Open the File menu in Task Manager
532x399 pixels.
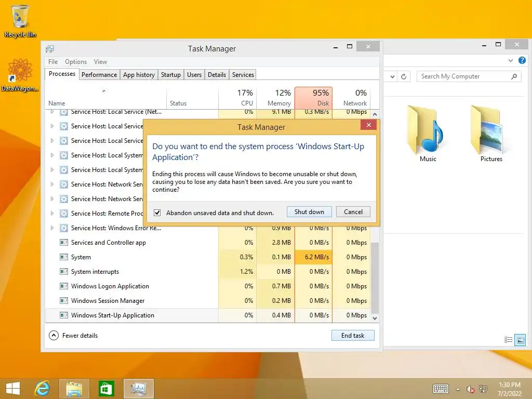click(x=53, y=62)
